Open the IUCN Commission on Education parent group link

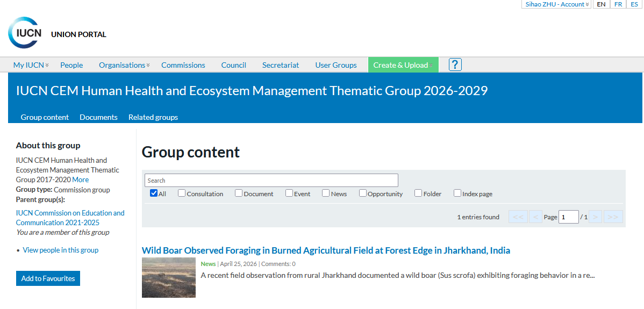click(x=70, y=218)
